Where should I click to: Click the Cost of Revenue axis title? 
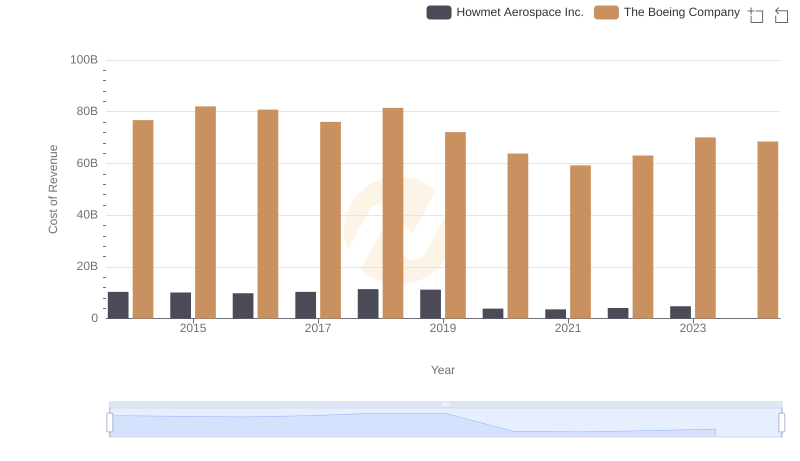[x=53, y=189]
